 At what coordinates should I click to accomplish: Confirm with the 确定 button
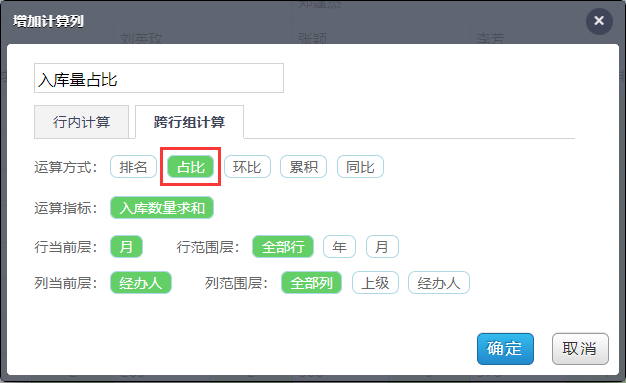point(505,349)
